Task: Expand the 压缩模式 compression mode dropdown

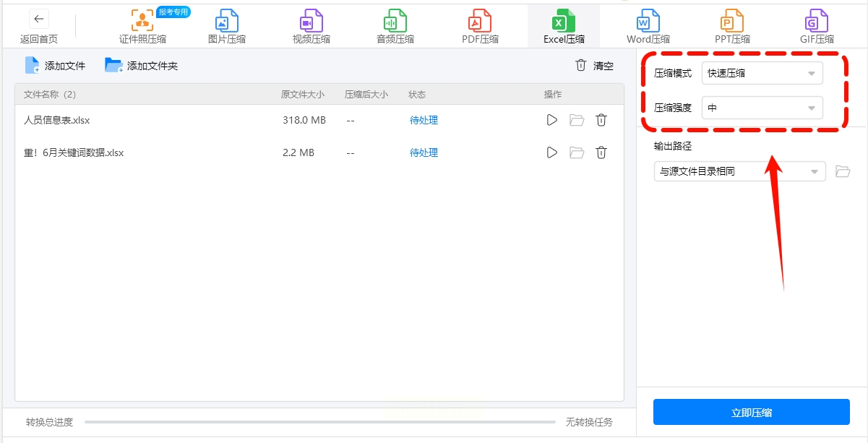Action: coord(762,73)
